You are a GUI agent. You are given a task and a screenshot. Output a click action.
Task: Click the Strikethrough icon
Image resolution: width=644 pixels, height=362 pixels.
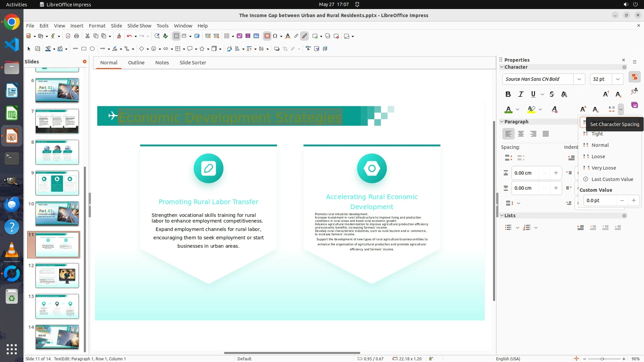point(551,94)
